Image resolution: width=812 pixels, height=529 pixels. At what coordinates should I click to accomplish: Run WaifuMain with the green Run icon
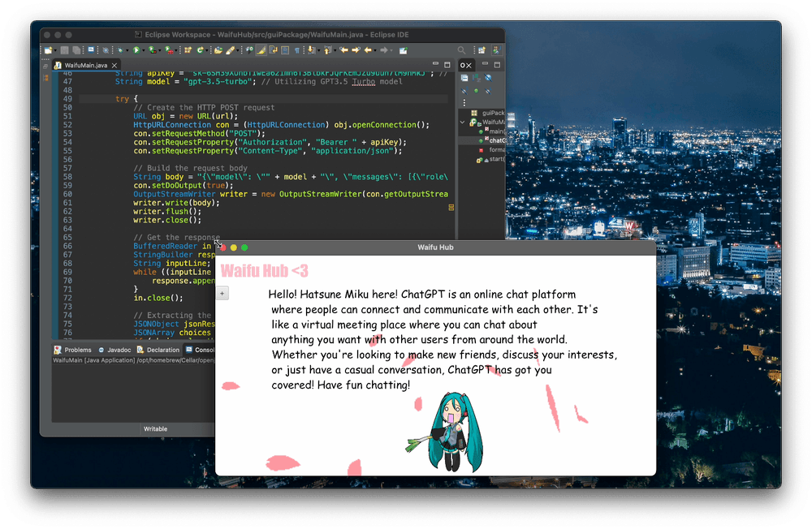click(136, 50)
